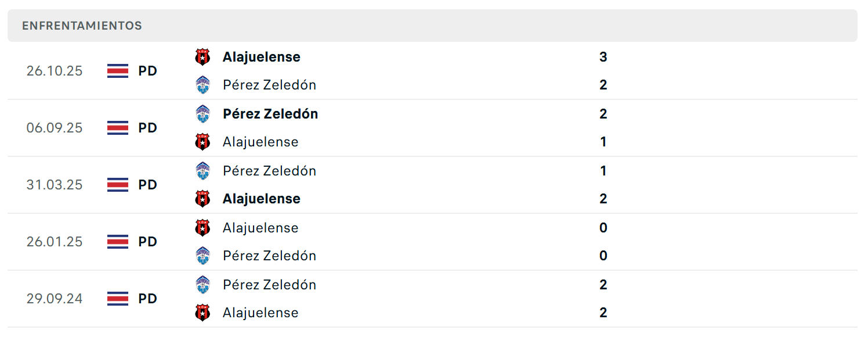Click Costa Rica flag on 29.09.24 row

click(118, 299)
